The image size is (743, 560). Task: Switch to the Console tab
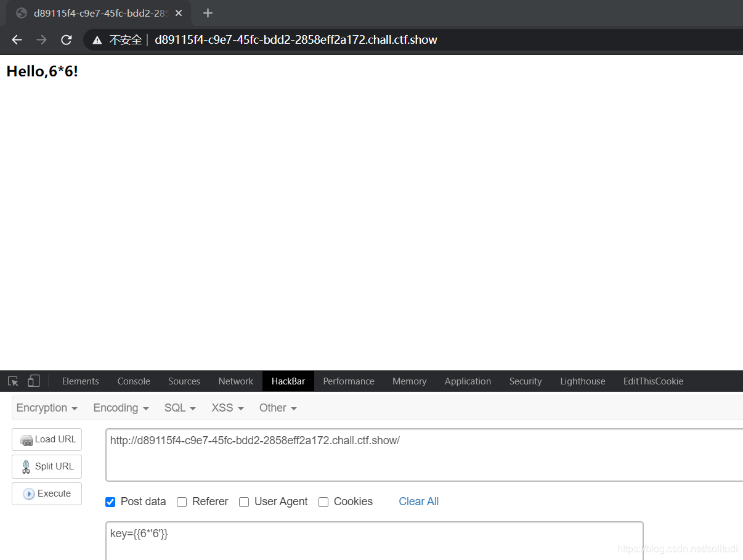click(x=133, y=381)
